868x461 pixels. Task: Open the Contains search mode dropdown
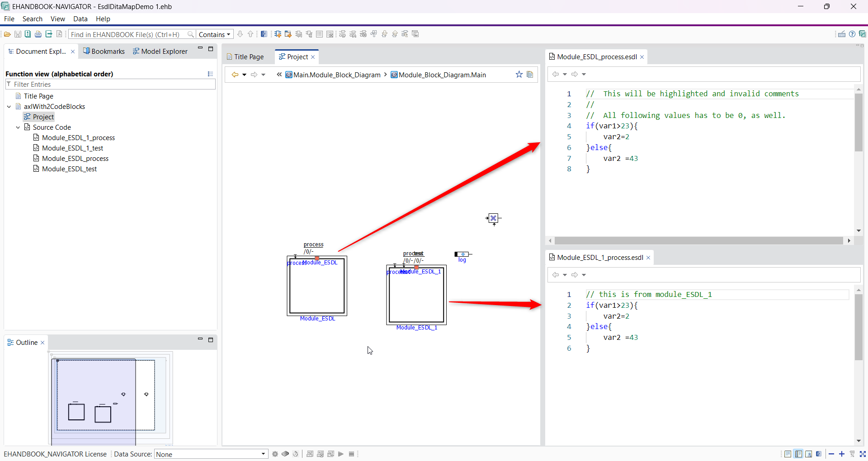click(x=215, y=34)
